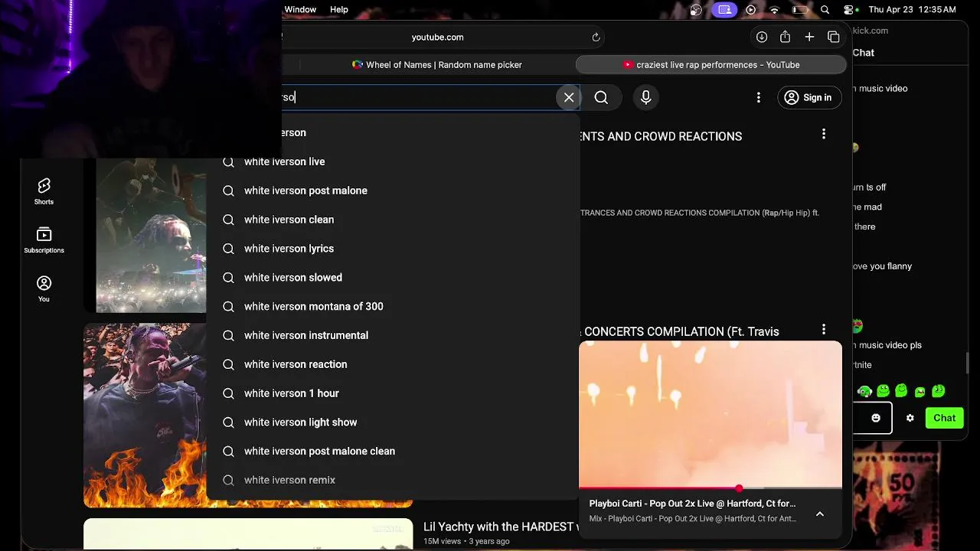Click the Playboi Carti miniplayer video
Viewport: 980px width, 551px height.
710,413
